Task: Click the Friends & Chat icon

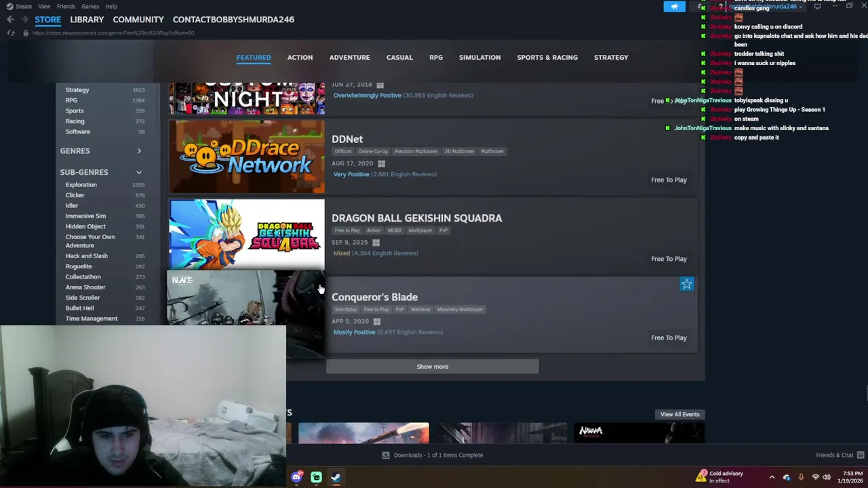Action: 861,455
